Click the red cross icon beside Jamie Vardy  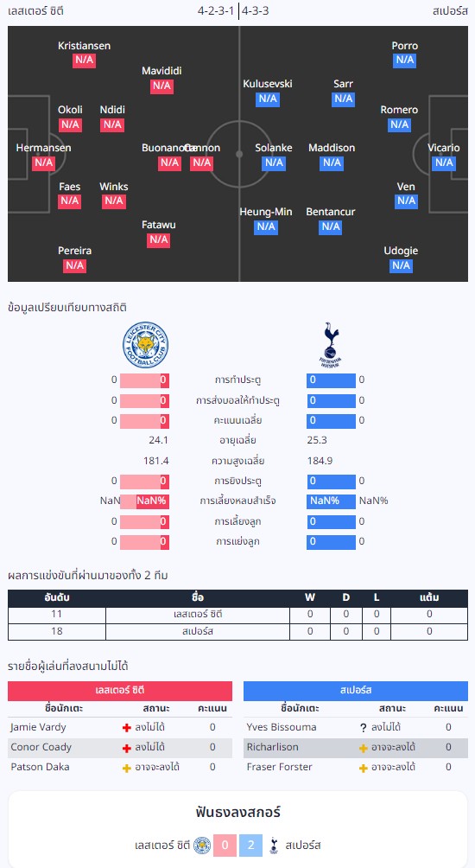tap(127, 728)
